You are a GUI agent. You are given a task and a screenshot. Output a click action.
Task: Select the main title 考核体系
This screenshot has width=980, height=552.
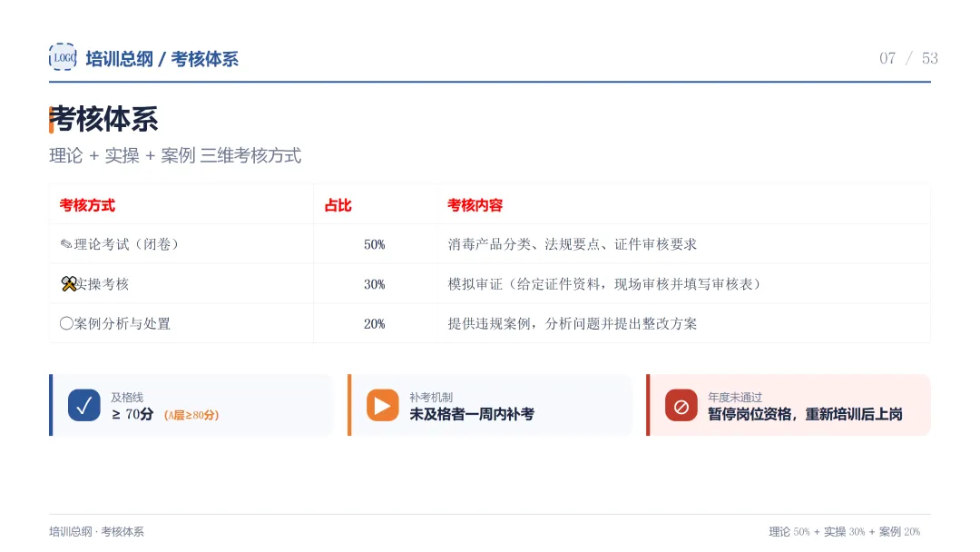coord(103,119)
